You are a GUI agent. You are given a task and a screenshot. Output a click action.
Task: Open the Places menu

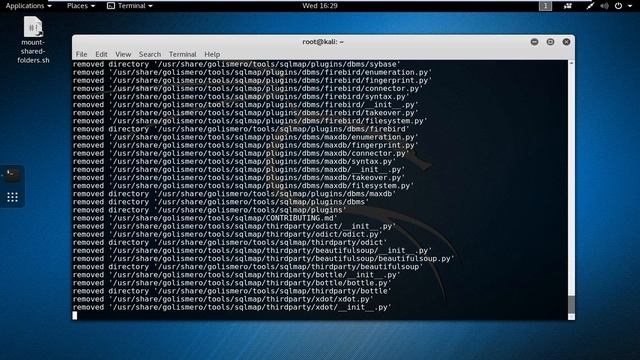pyautogui.click(x=81, y=6)
